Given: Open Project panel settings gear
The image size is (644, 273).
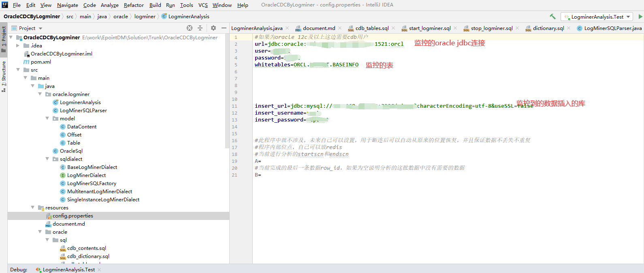Looking at the screenshot, I should 213,28.
